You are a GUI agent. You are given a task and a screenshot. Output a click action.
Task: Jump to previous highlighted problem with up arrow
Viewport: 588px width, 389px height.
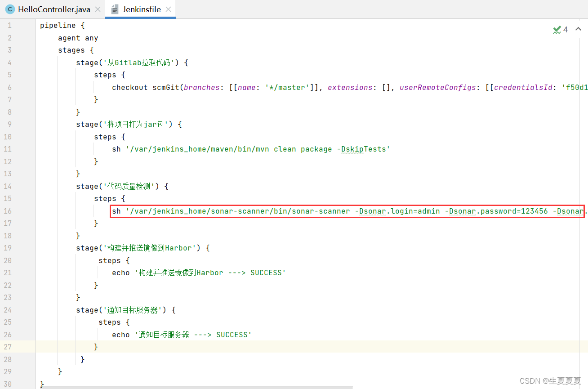[579, 30]
